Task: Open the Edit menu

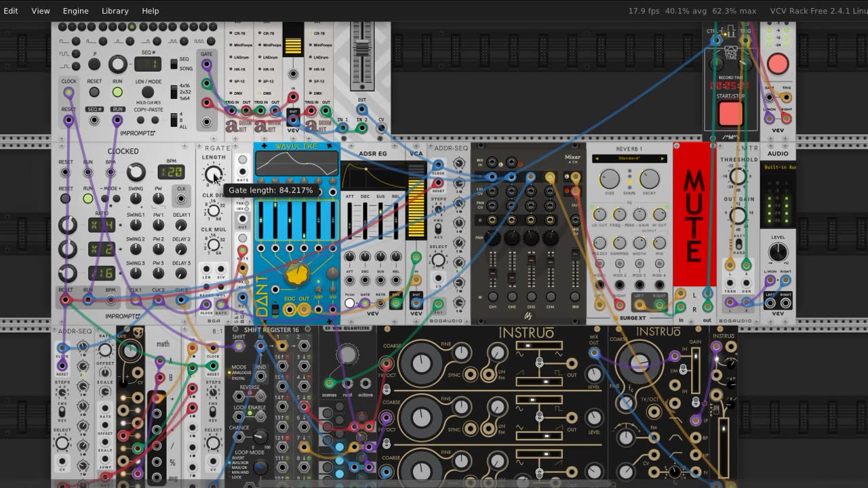Action: click(11, 11)
